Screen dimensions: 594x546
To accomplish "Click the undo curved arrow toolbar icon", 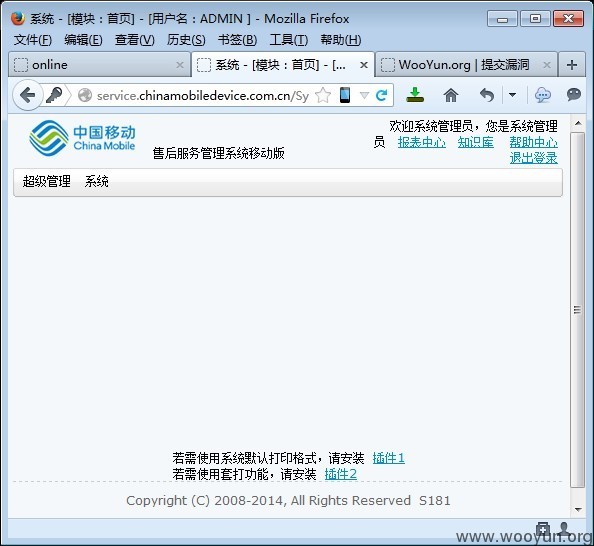I will [487, 95].
